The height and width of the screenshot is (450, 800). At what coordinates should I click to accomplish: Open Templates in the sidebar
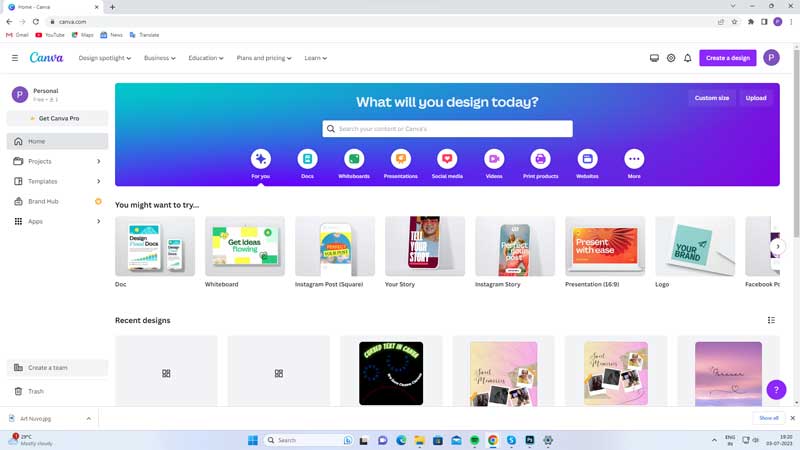pyautogui.click(x=57, y=181)
